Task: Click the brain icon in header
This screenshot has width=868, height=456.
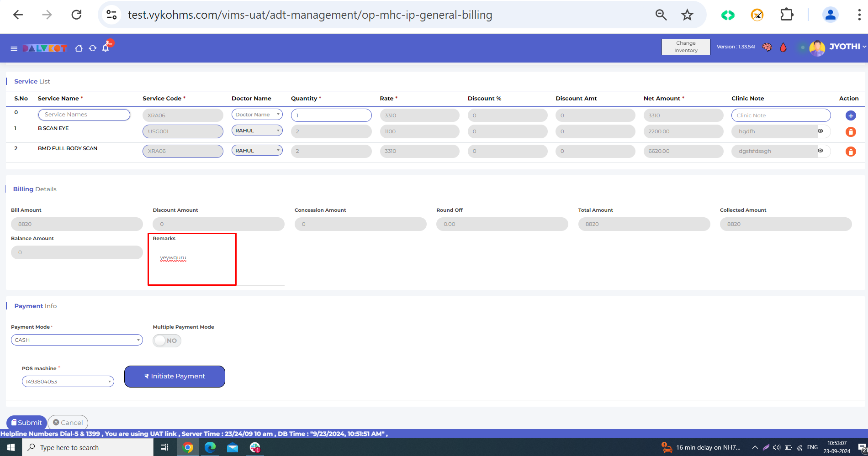Action: pos(767,47)
